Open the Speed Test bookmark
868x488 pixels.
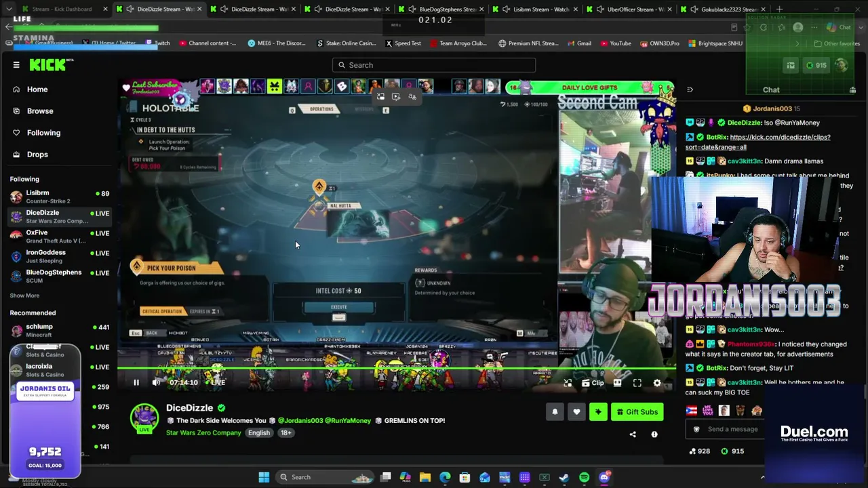(403, 43)
